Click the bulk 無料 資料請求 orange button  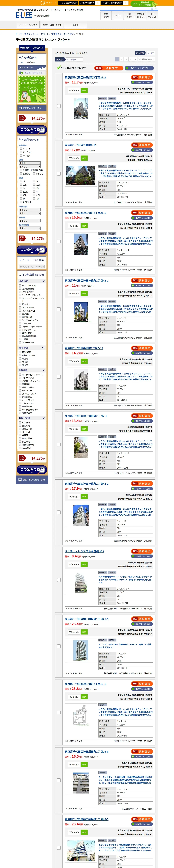coord(109,68)
